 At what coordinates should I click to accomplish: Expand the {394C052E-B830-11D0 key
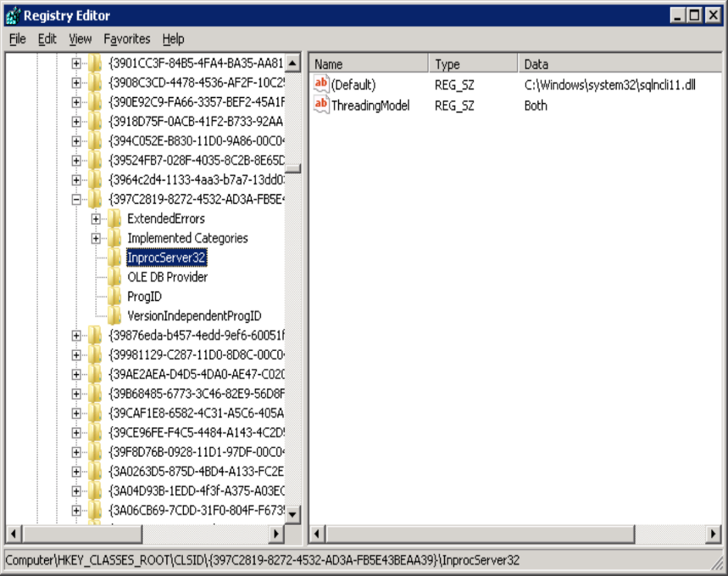76,141
